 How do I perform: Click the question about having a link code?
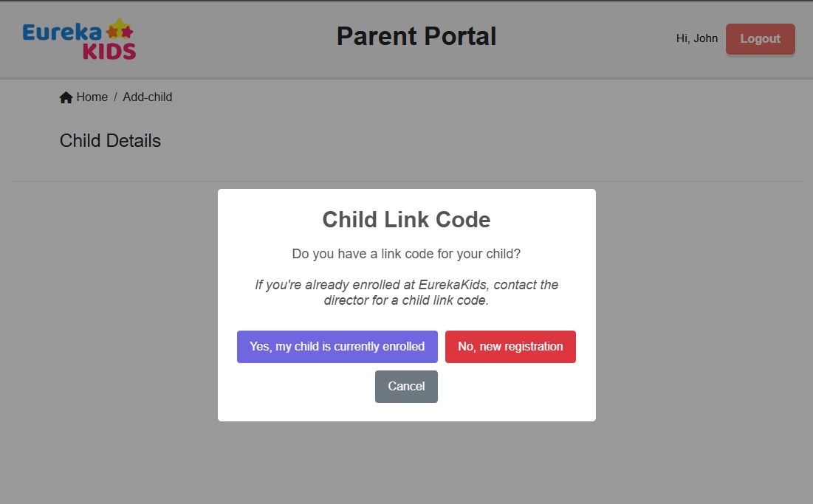click(x=406, y=254)
